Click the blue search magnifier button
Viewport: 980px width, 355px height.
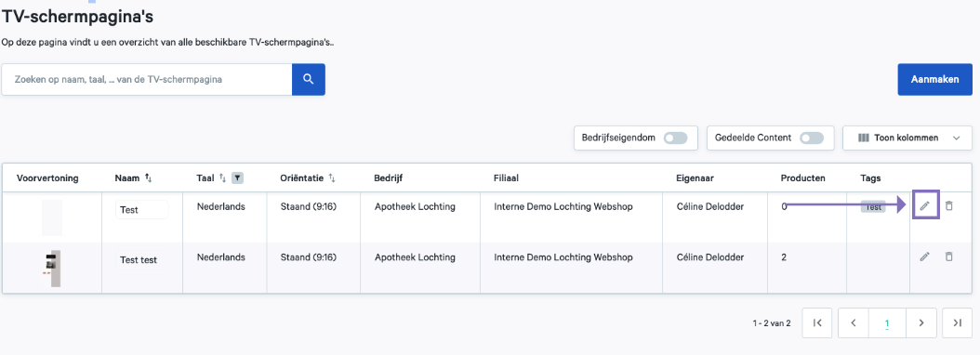tap(308, 79)
